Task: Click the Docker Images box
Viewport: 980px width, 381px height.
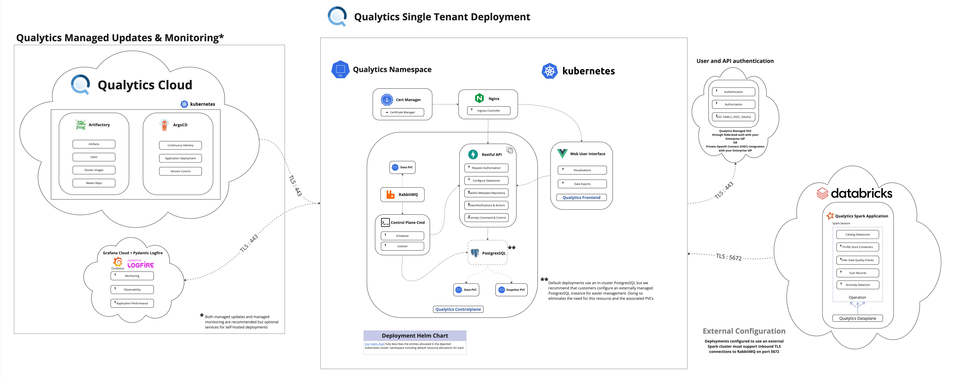Action: [x=94, y=170]
